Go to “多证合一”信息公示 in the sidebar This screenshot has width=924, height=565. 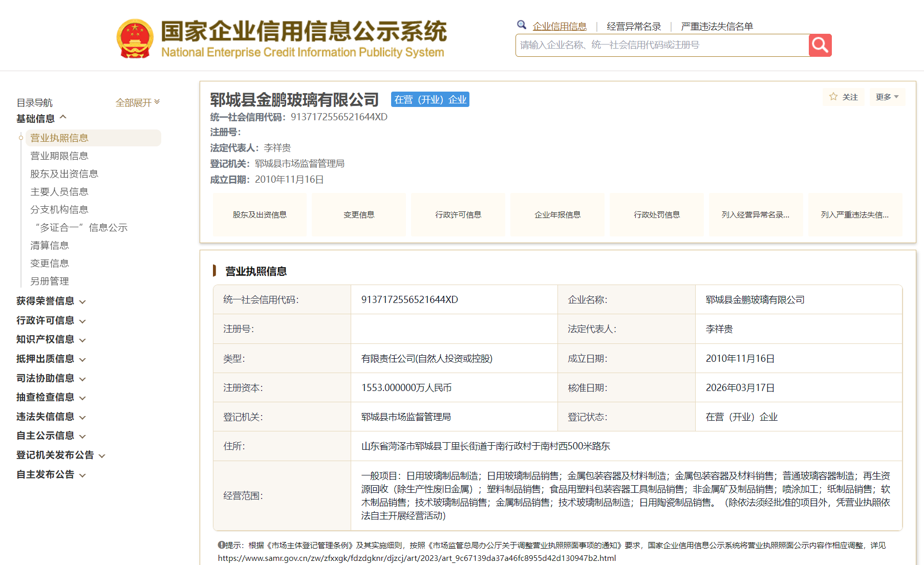tap(81, 227)
